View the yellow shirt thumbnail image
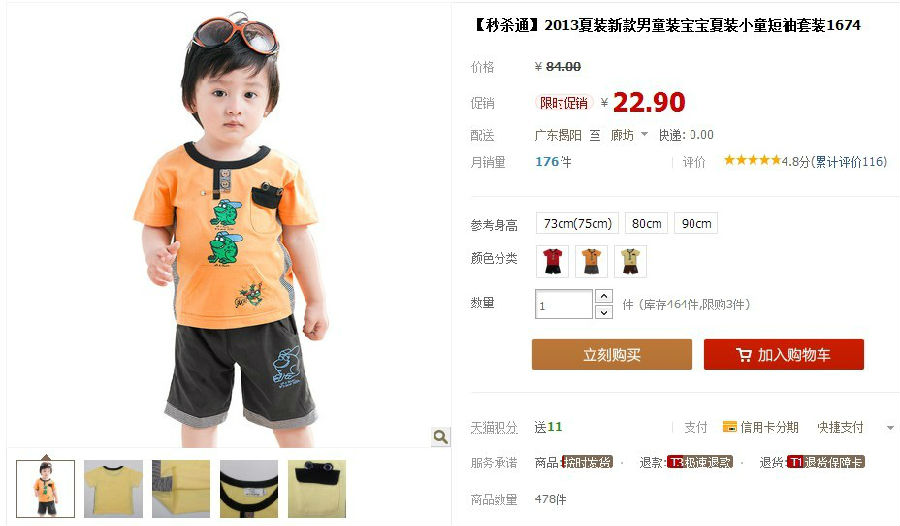The width and height of the screenshot is (900, 526). 113,489
